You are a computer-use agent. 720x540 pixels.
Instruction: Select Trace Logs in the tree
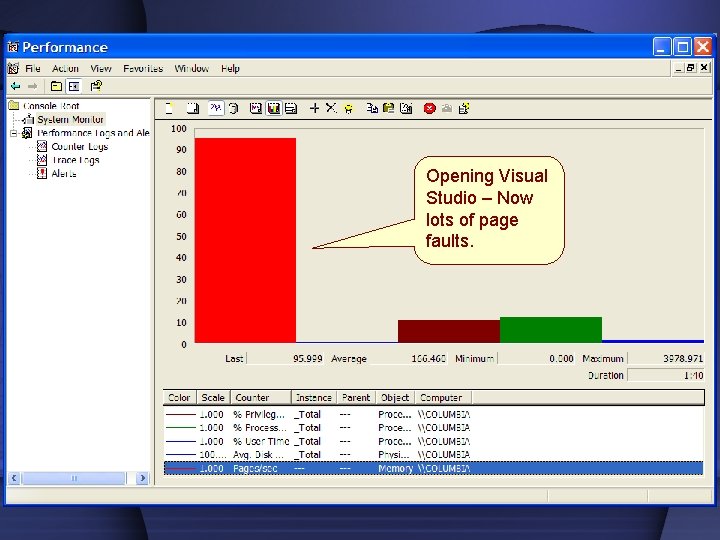tap(75, 160)
